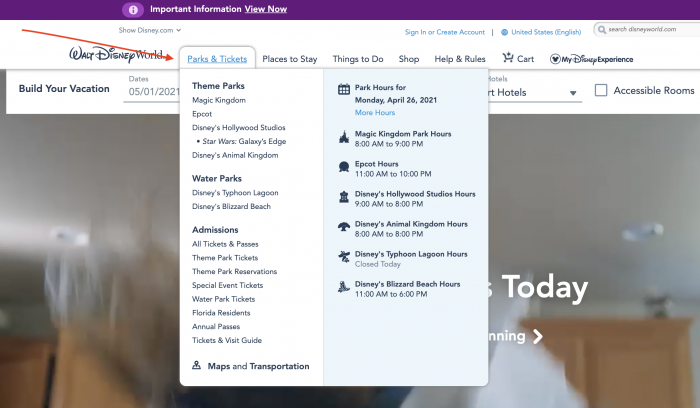Click the Walt Disney World logo
700x408 pixels.
point(116,54)
